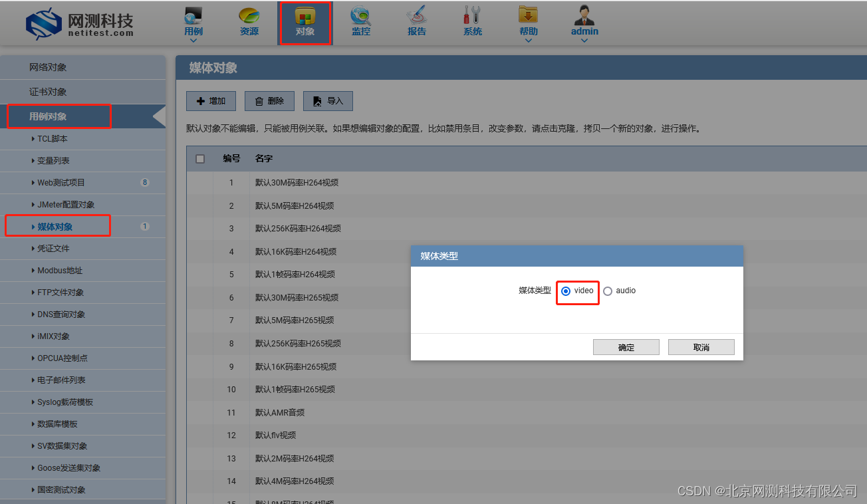
Task: Open Syslog载荷模板 in the sidebar
Action: (x=82, y=402)
